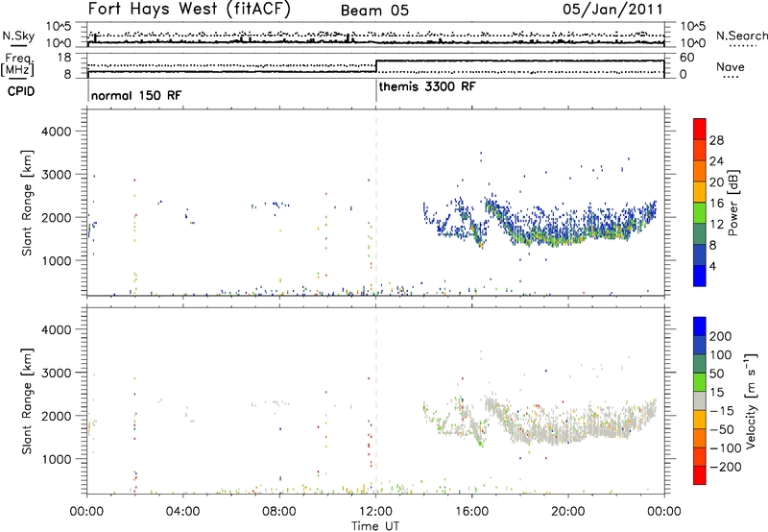Click the 'themis 3300 RF' CPID text
This screenshot has width=768, height=532.
point(427,86)
